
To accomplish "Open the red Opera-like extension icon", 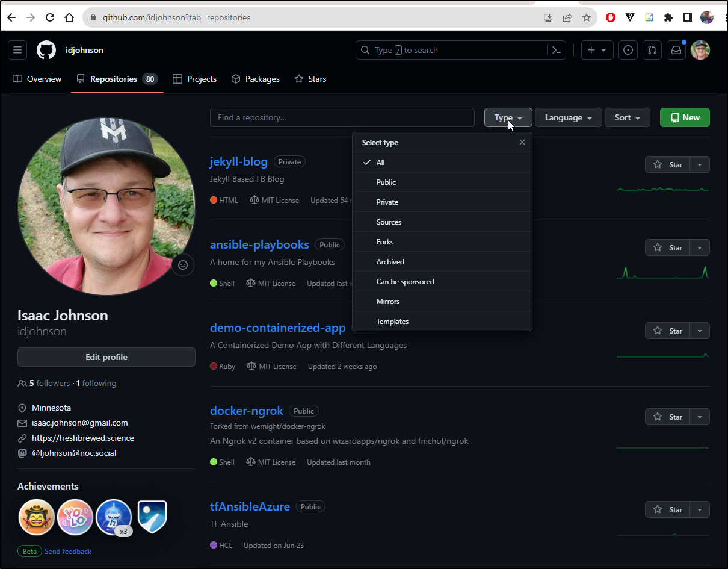I will click(611, 17).
